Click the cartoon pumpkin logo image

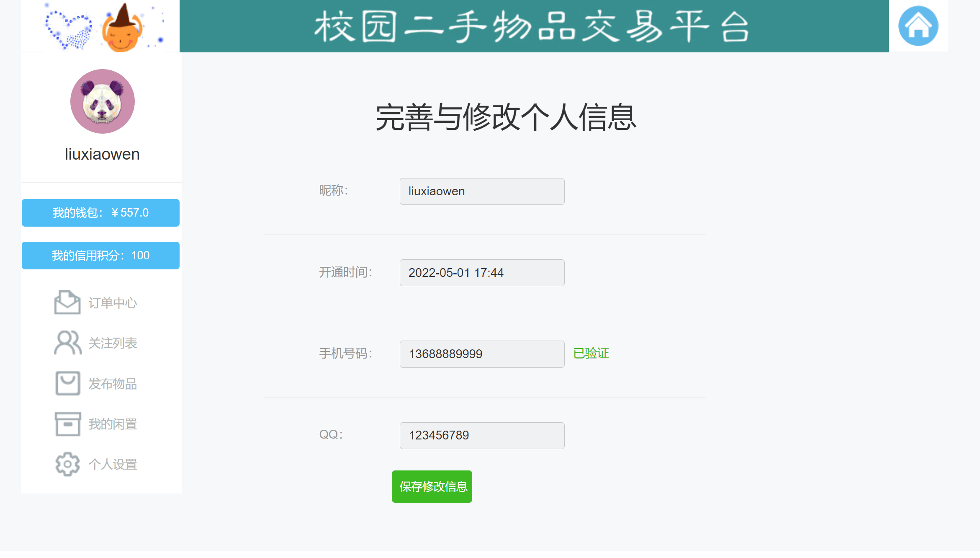(122, 28)
